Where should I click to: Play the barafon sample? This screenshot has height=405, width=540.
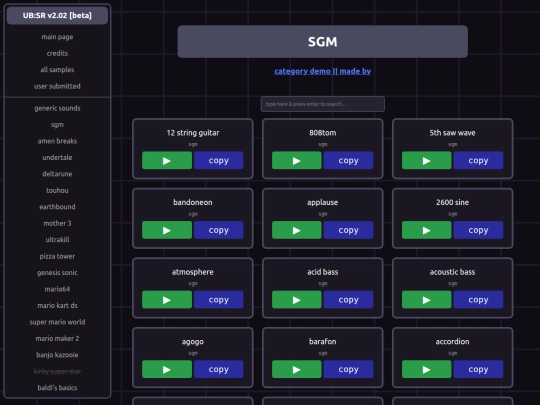[297, 369]
